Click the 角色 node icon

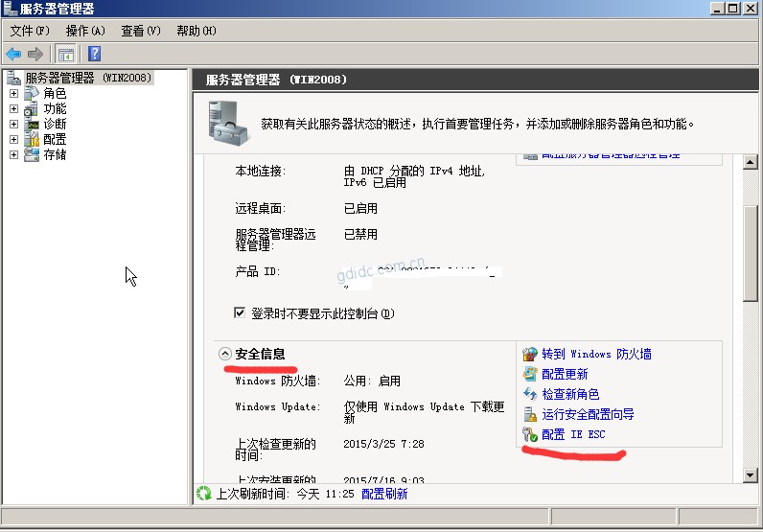click(32, 92)
